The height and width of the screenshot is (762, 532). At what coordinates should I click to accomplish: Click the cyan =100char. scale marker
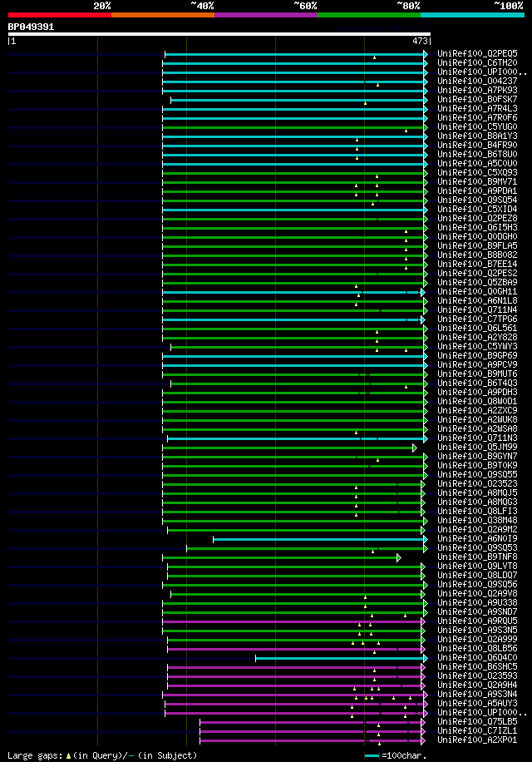[x=372, y=755]
